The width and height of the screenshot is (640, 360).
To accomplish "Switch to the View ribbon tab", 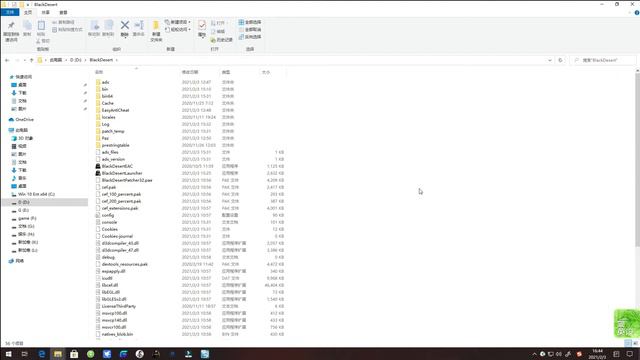I will point(63,13).
